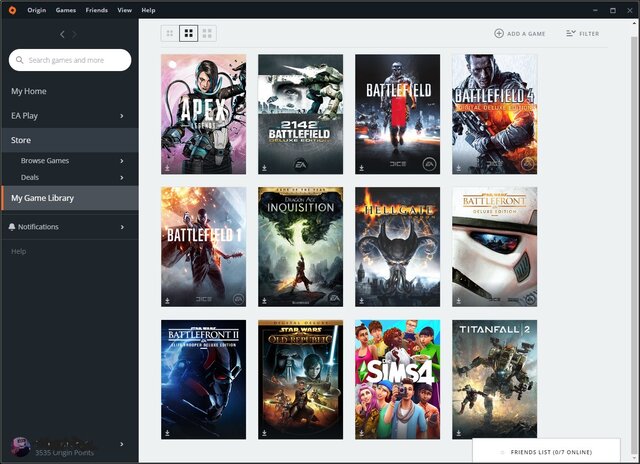
Task: Expand the Deals submenu chevron
Action: point(122,177)
